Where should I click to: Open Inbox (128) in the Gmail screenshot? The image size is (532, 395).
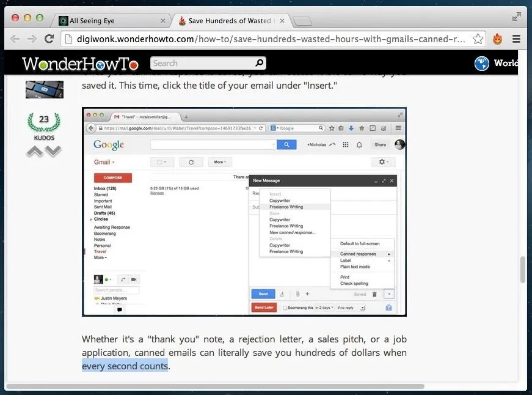tap(105, 188)
